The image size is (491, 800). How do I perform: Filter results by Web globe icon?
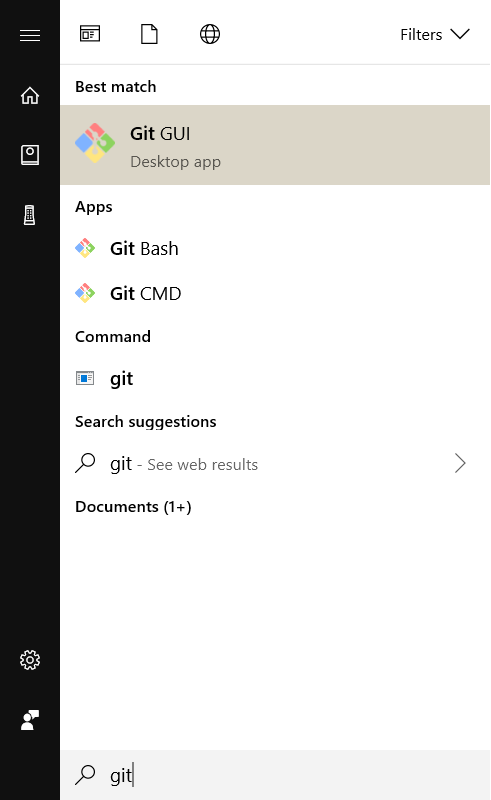coord(210,34)
